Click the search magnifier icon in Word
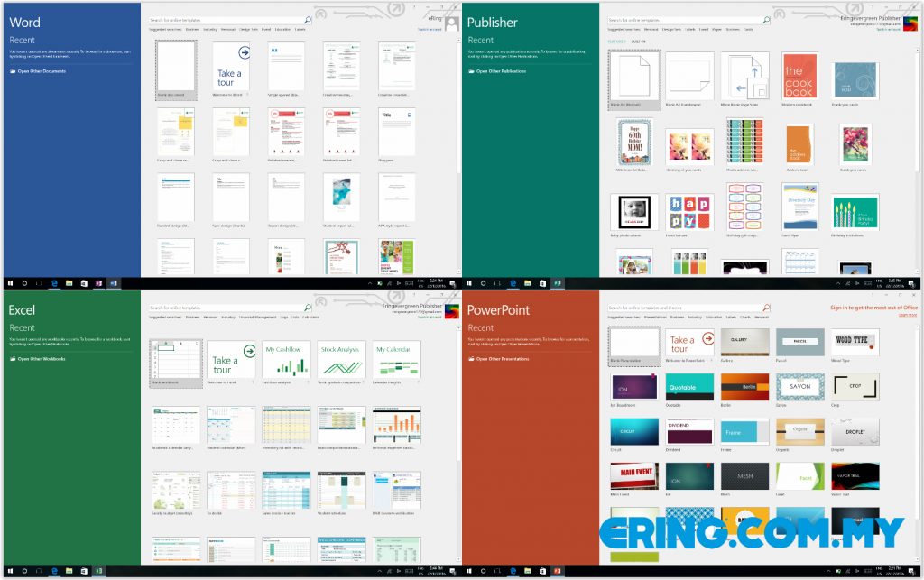This screenshot has height=580, width=924. pyautogui.click(x=308, y=20)
